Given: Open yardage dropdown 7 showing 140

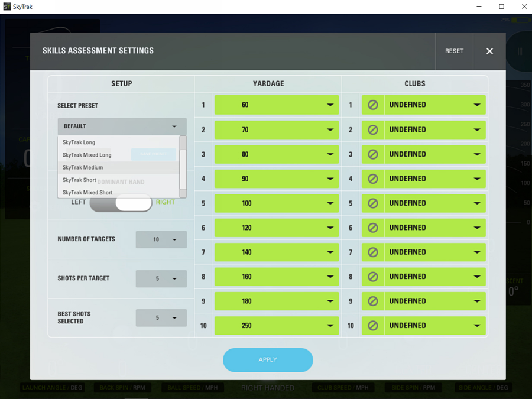Looking at the screenshot, I should point(277,252).
